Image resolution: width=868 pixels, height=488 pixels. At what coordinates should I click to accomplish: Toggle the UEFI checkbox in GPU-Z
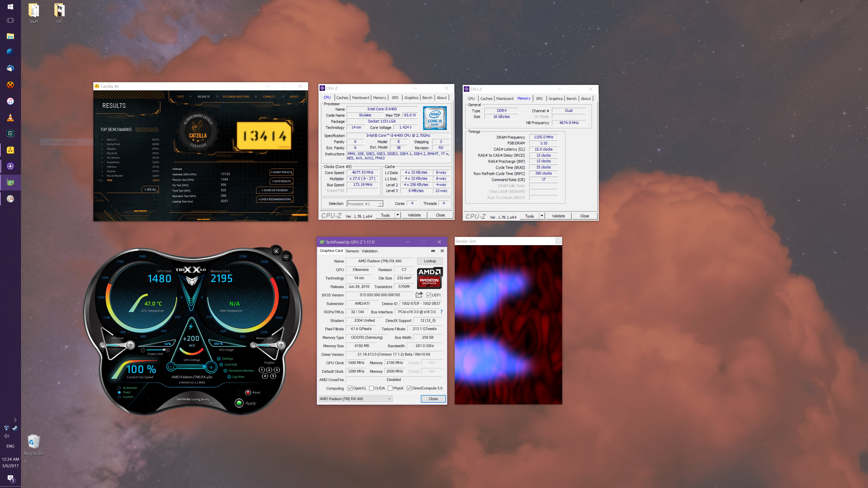click(429, 295)
